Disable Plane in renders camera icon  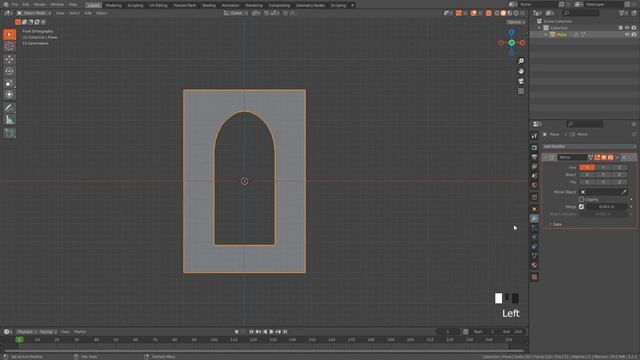634,35
